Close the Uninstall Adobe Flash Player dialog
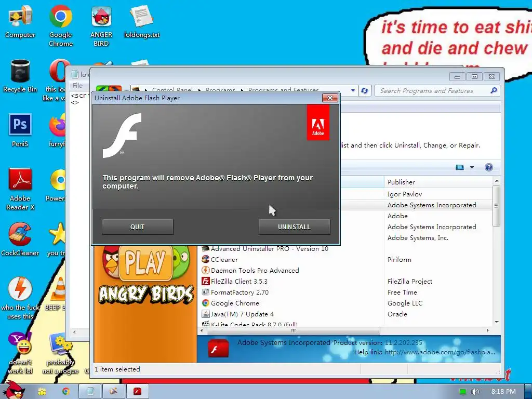The width and height of the screenshot is (532, 399). click(x=330, y=98)
